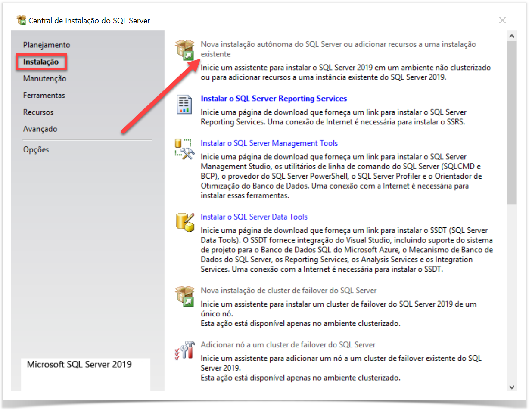Viewport: 532px width, 412px height.
Task: Click the Management Tools wrench icon
Action: pos(185,149)
